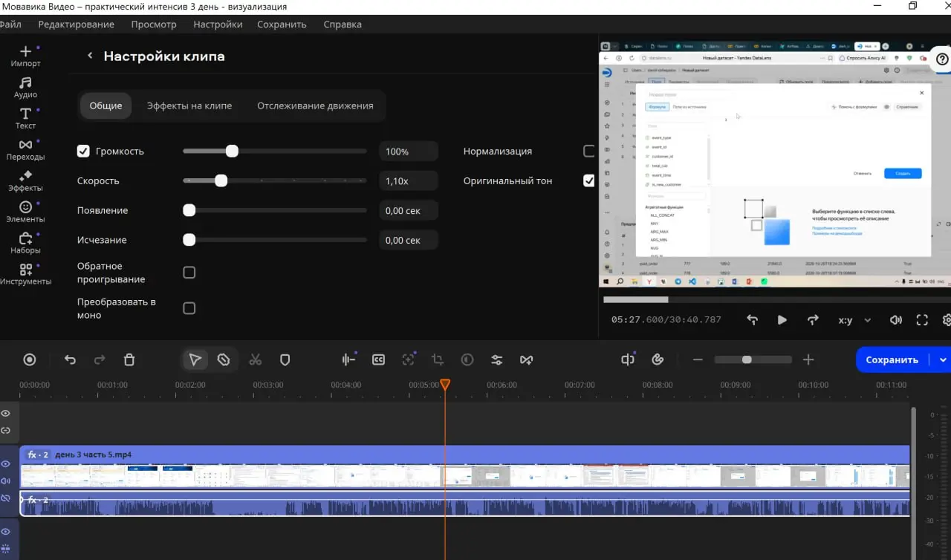Zoom out the timeline with minus
951x560 pixels.
(x=698, y=359)
